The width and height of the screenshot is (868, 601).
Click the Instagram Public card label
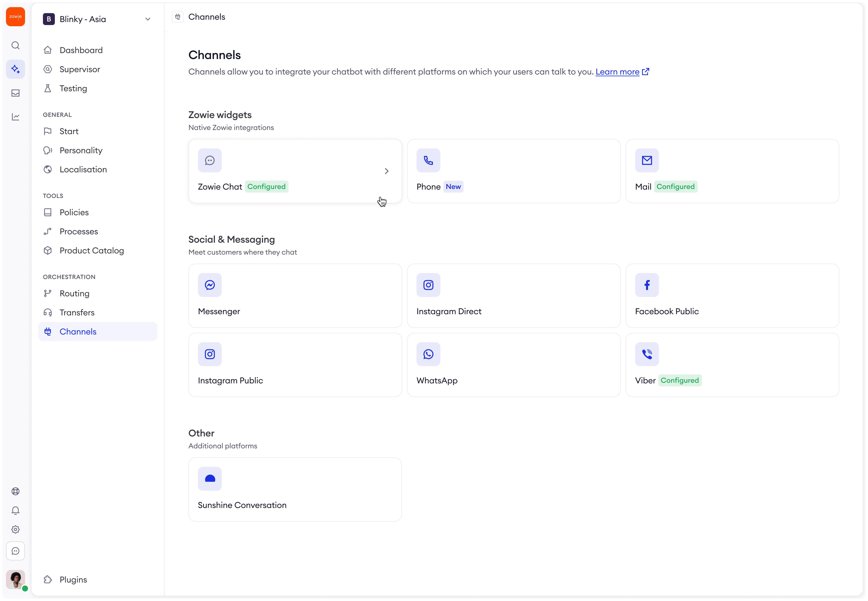pyautogui.click(x=230, y=381)
